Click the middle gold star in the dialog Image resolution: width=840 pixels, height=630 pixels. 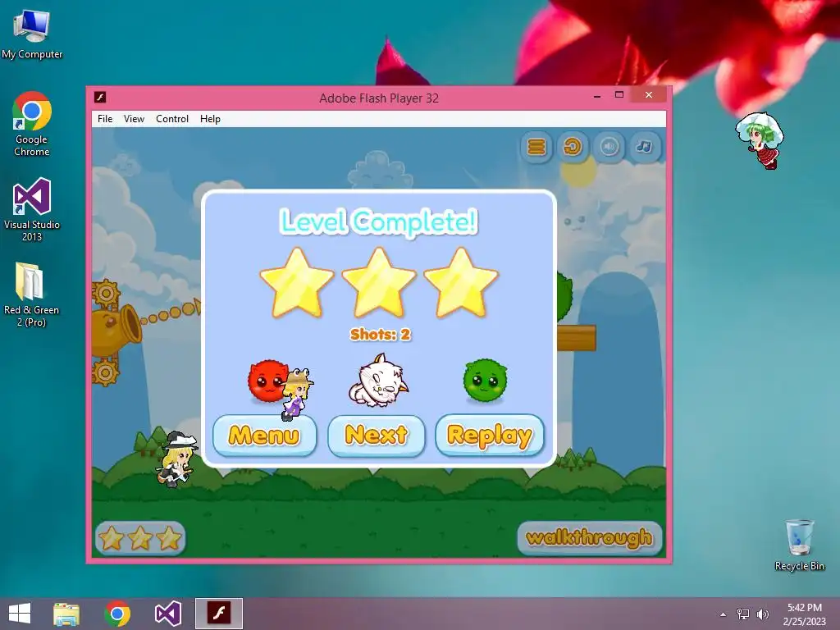(379, 282)
